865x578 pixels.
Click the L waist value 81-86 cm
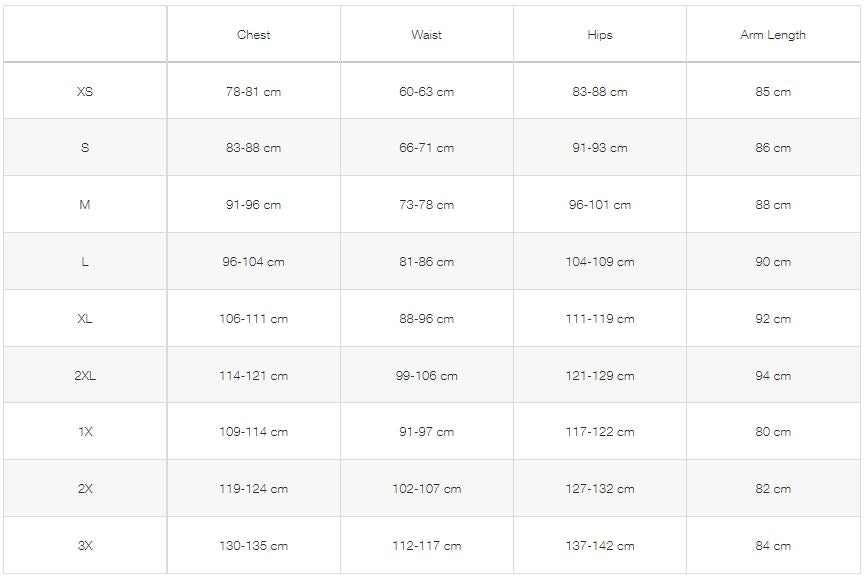426,262
